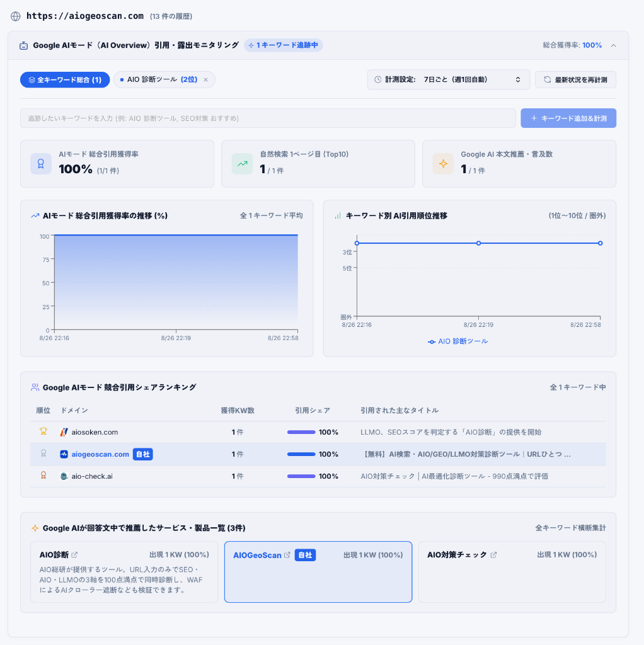Click the 獲得KW数 column header
Viewport: 644px width, 645px height.
click(238, 411)
